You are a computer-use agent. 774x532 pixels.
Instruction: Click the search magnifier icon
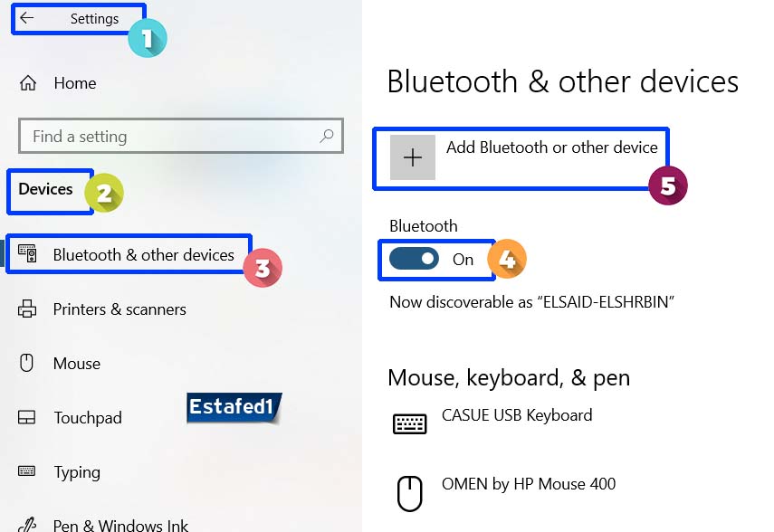(327, 137)
